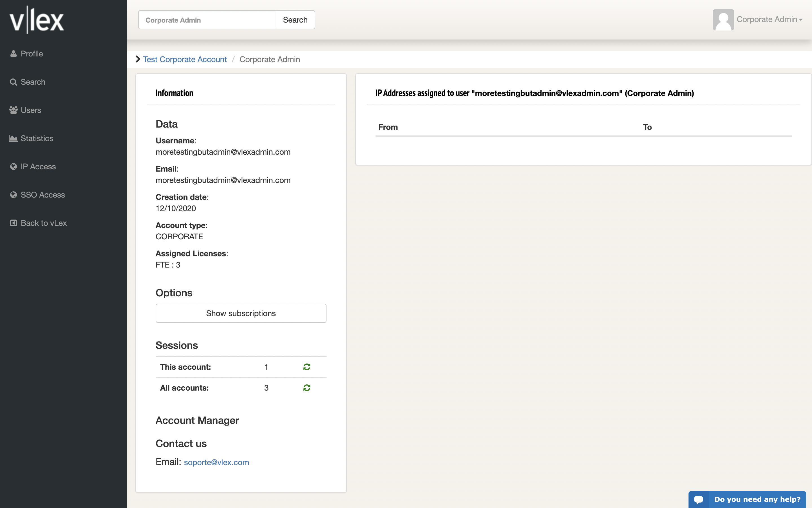The height and width of the screenshot is (508, 812).
Task: Click the Search button in top bar
Action: pyautogui.click(x=295, y=20)
